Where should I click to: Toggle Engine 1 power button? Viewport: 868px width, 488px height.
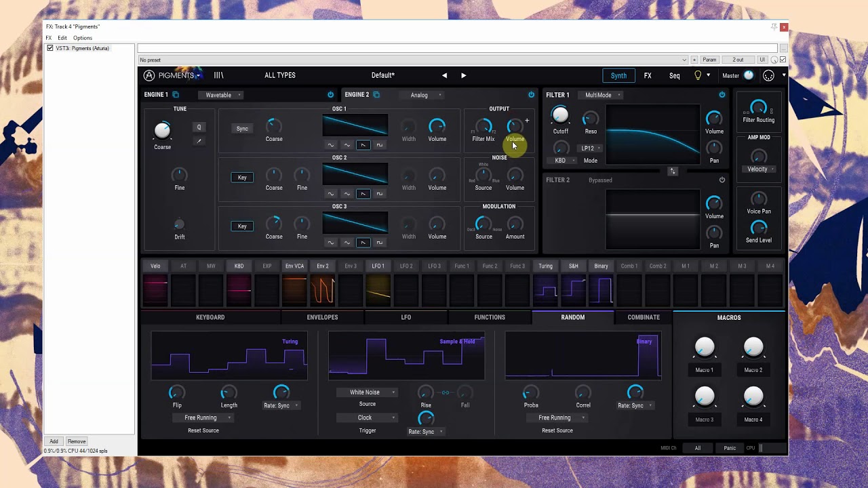(x=330, y=95)
